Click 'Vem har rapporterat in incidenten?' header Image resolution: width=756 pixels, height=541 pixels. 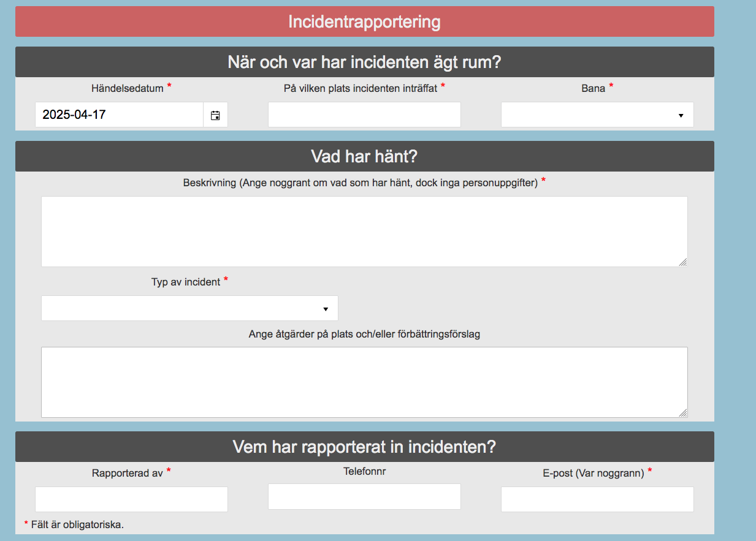364,447
